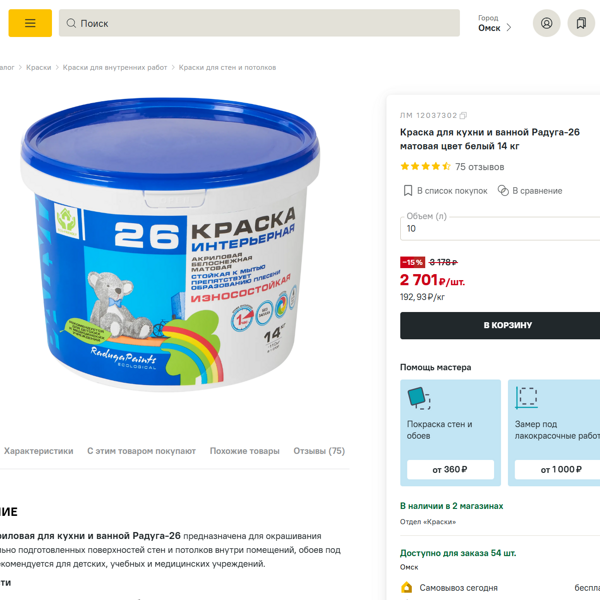Click the Поиск search input field
This screenshot has width=600, height=600.
click(259, 23)
